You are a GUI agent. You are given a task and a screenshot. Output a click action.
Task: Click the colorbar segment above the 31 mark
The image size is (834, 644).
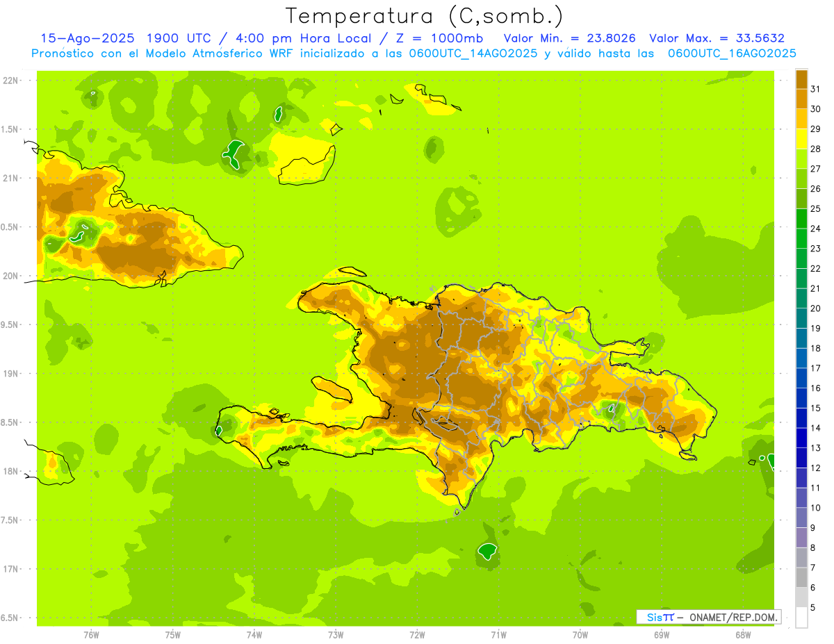tap(801, 79)
